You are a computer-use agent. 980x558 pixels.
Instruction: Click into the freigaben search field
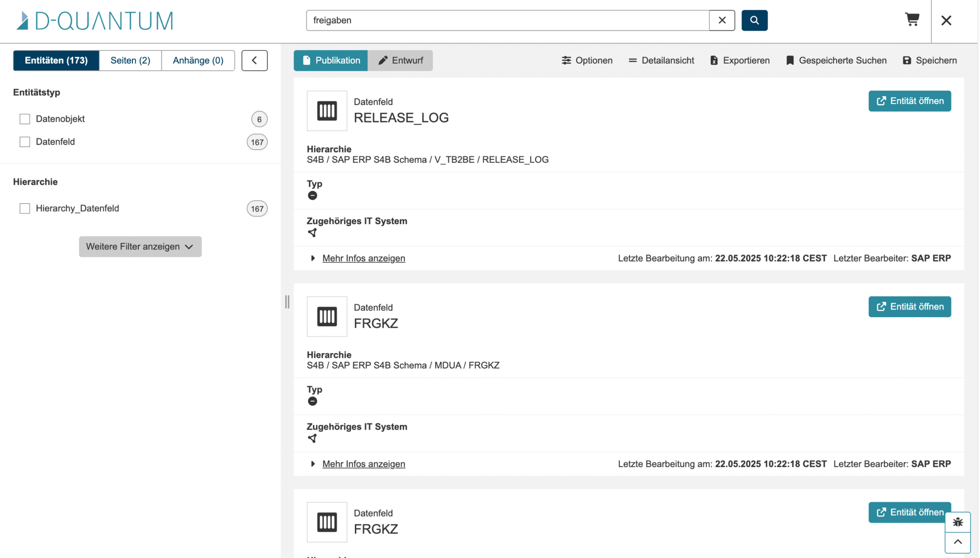pyautogui.click(x=508, y=20)
